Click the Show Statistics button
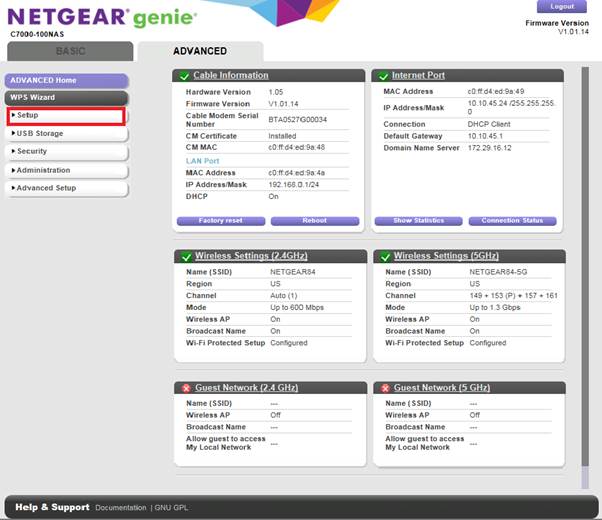The width and height of the screenshot is (602, 520). (x=418, y=221)
